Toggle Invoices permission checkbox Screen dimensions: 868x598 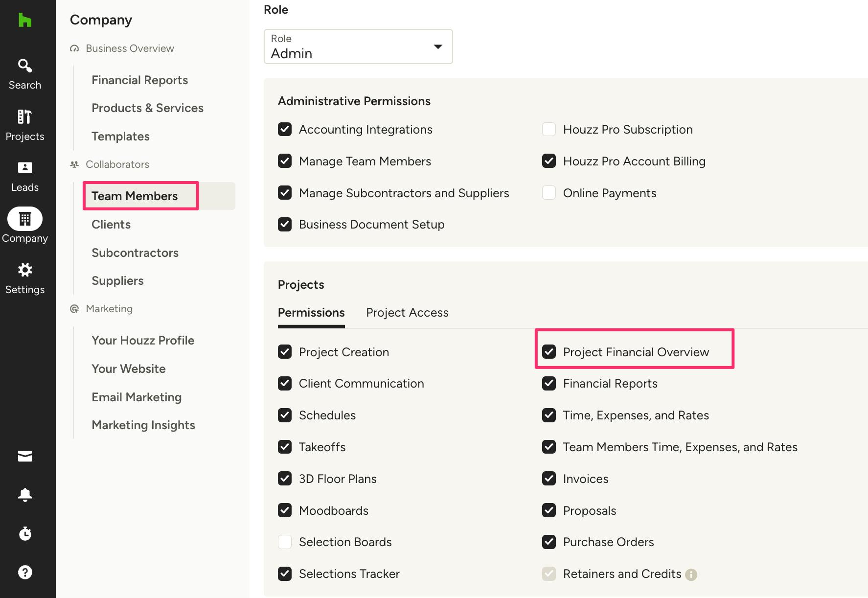point(549,479)
